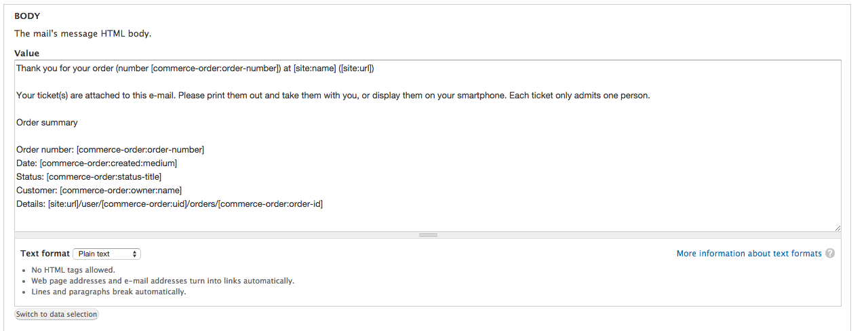This screenshot has height=331, width=868.
Task: Click the Lines and paragraphs break automatically tip
Action: (108, 292)
